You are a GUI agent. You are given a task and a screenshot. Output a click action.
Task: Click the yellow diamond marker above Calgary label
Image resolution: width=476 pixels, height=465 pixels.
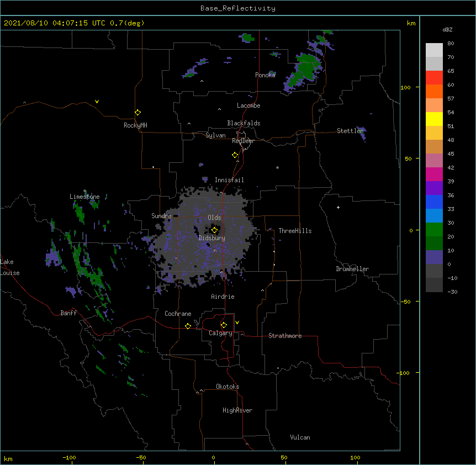coord(224,325)
